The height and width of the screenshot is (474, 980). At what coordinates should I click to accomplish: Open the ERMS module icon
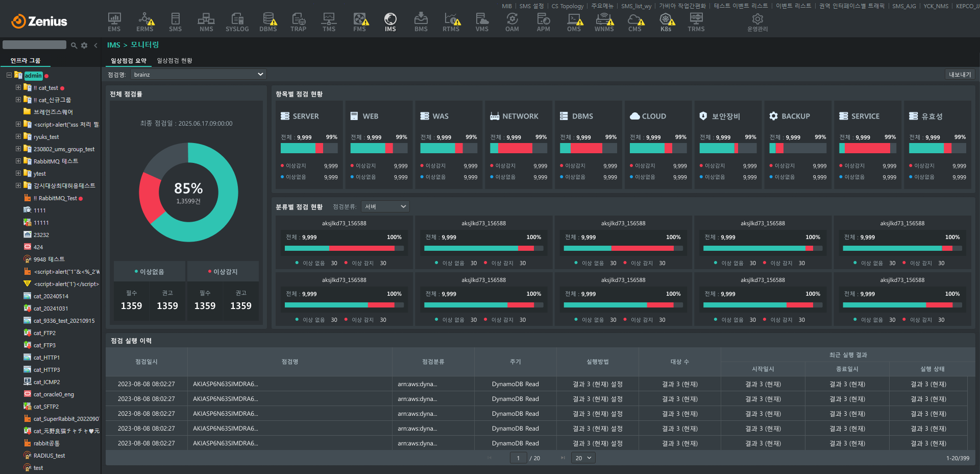pyautogui.click(x=145, y=22)
